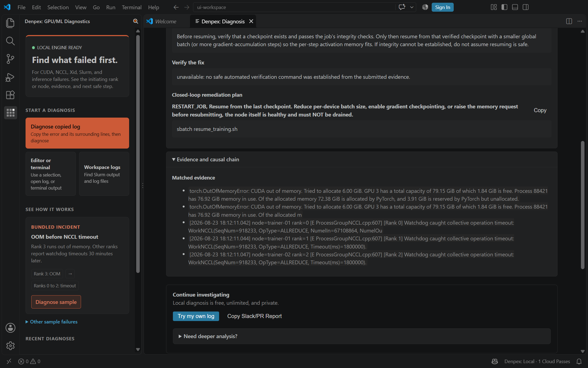Close the Denpex: Diagnosis tab
Image resolution: width=588 pixels, height=368 pixels.
pyautogui.click(x=251, y=21)
